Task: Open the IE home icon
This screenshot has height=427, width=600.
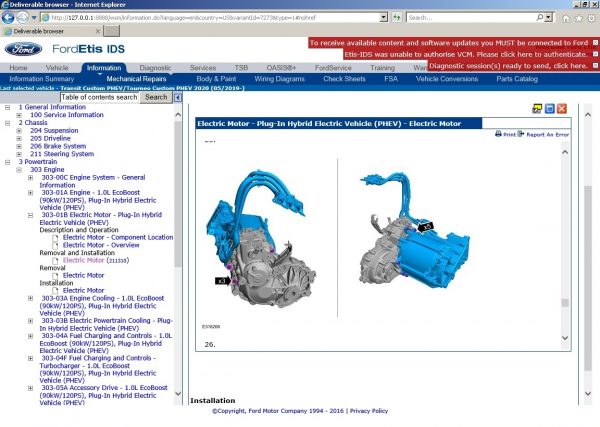Action: (566, 18)
